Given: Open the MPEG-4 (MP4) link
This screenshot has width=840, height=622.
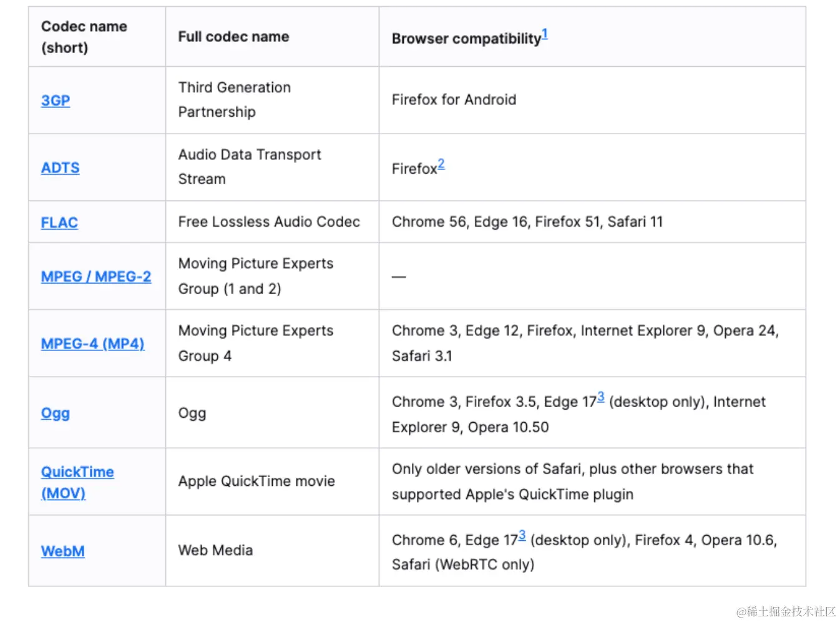Looking at the screenshot, I should [92, 344].
